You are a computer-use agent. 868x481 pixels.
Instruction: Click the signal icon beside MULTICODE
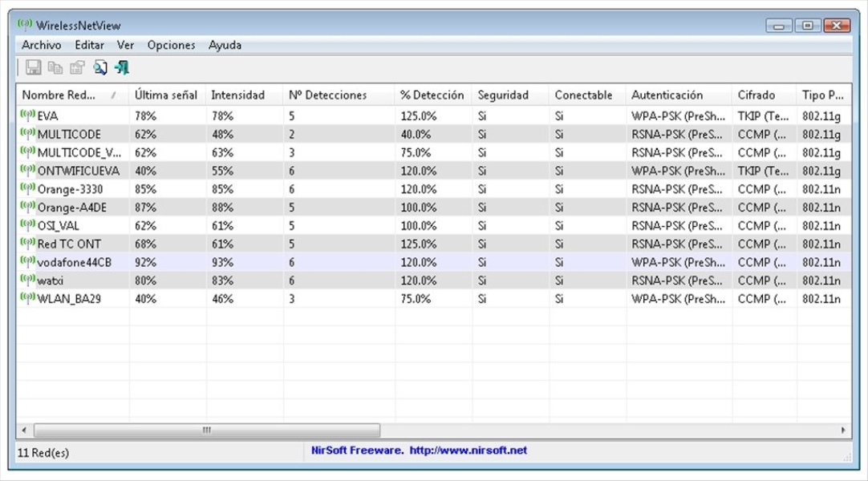pyautogui.click(x=27, y=133)
